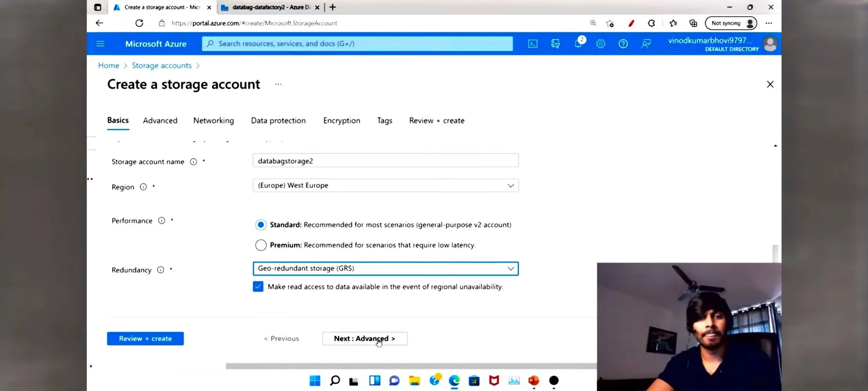Open the Chat icon on the taskbar

[x=395, y=380]
